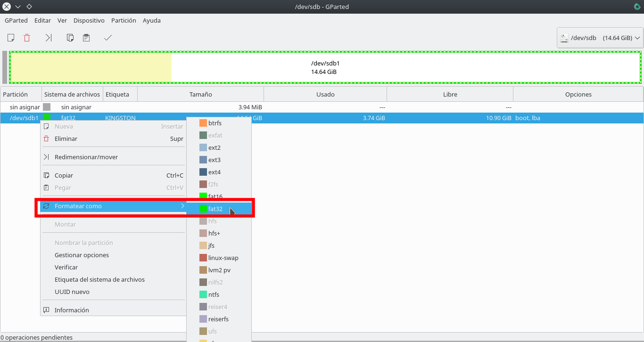This screenshot has height=342, width=644.
Task: Format as ext4 from the submenu
Action: click(219, 172)
